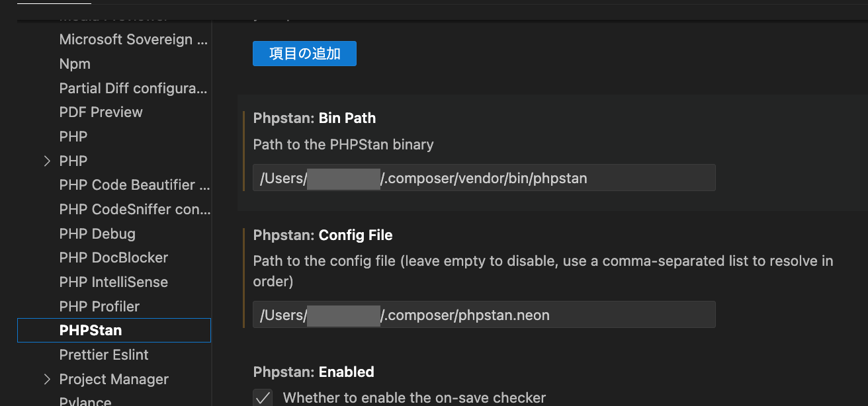The height and width of the screenshot is (406, 868).
Task: Open PHP Code Beautifier settings
Action: click(134, 184)
